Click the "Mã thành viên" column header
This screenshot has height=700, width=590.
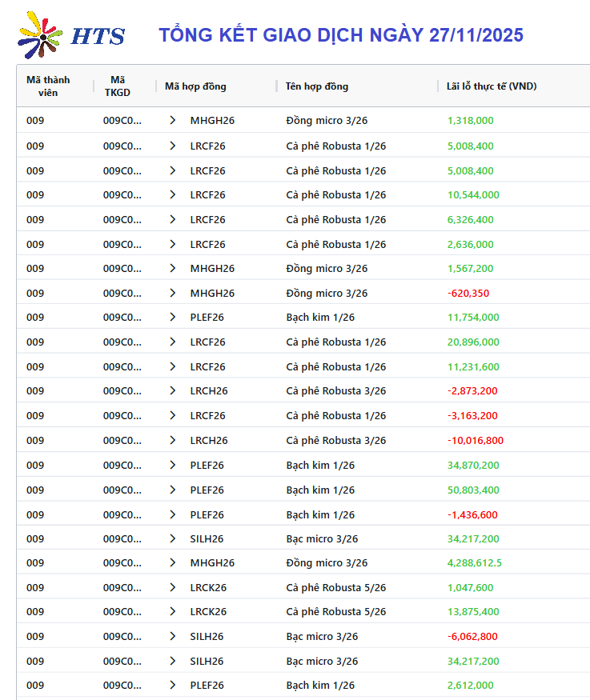click(x=48, y=86)
